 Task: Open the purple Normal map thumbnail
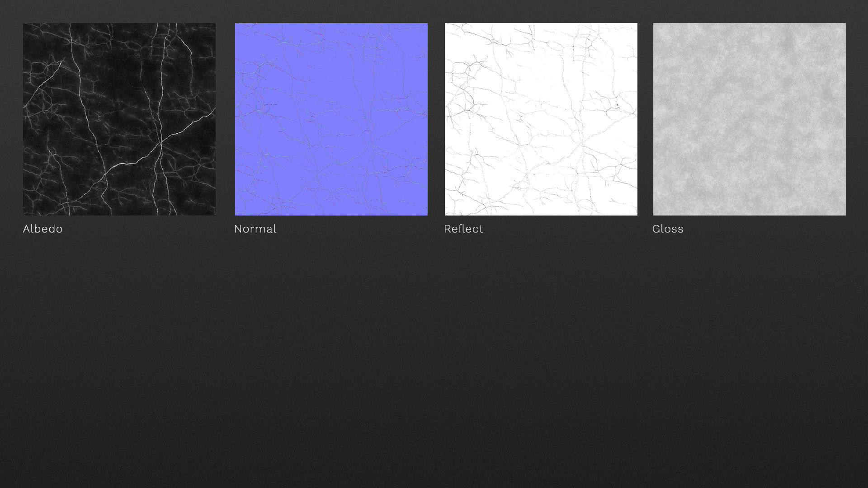tap(331, 119)
